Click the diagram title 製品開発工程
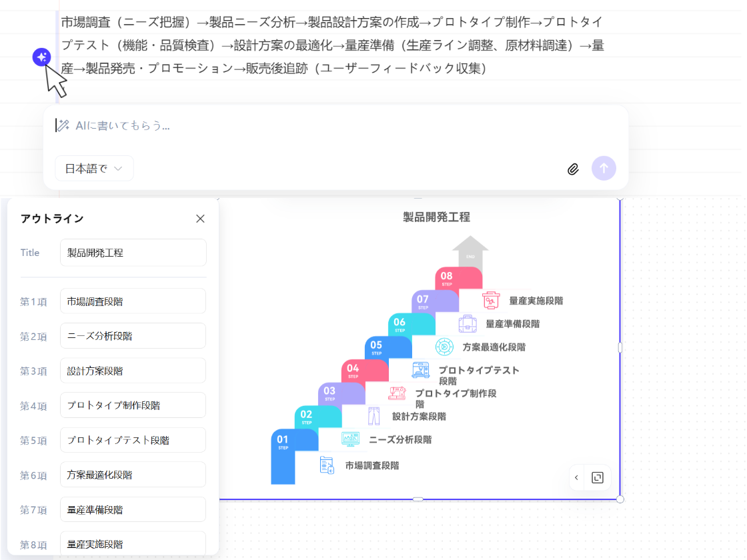The width and height of the screenshot is (747, 560). coord(436,217)
